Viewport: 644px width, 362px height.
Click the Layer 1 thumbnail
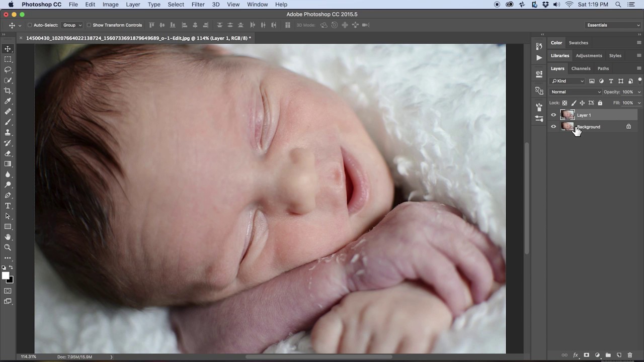(x=567, y=115)
